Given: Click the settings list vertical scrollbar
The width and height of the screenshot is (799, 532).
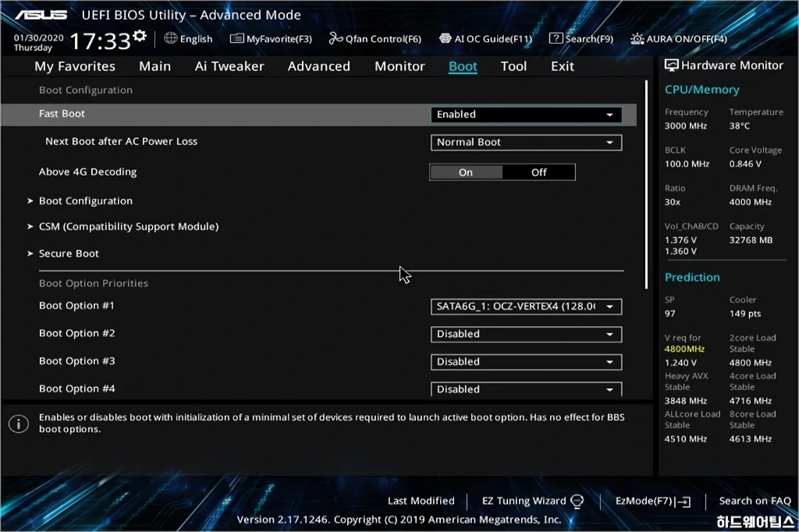Looking at the screenshot, I should click(646, 184).
